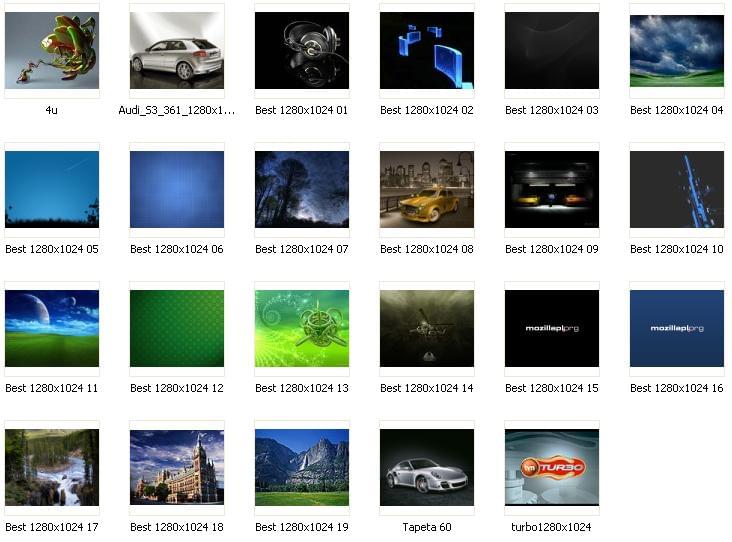The image size is (732, 542).
Task: Select the plain blue textured thumbnail
Action: pos(177,189)
